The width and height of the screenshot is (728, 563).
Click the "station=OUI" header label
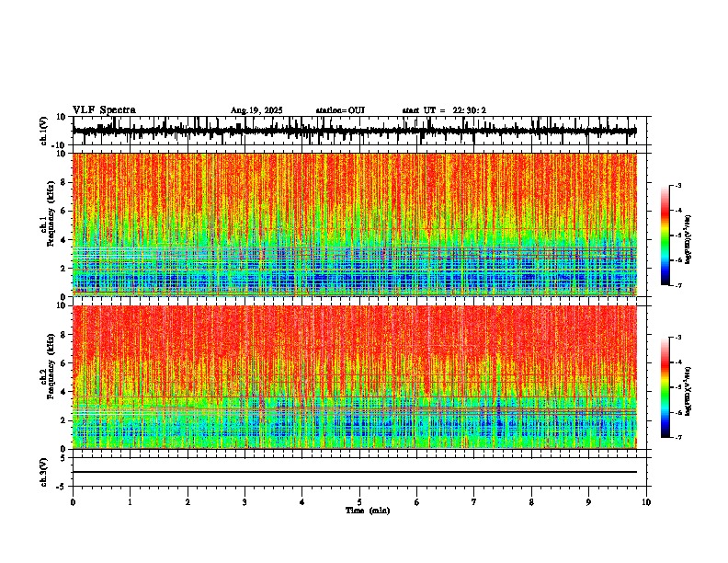coord(340,110)
